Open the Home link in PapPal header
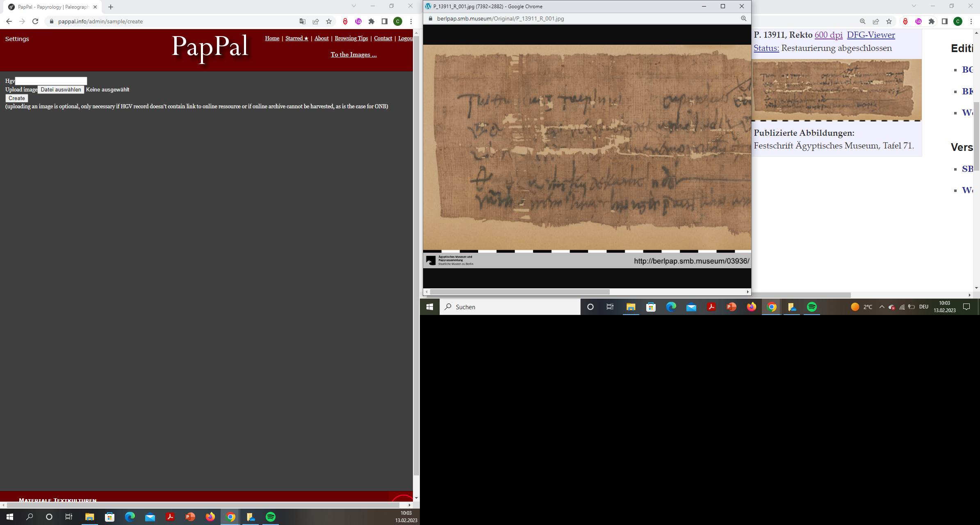Image resolution: width=980 pixels, height=525 pixels. 272,38
